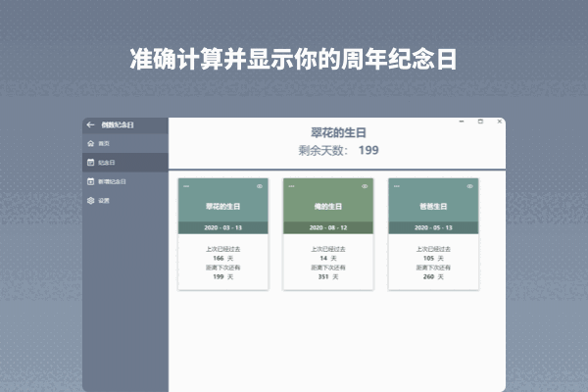This screenshot has height=392, width=588.
Task: Click the 翠花的生日 heading at the top
Action: tap(338, 132)
